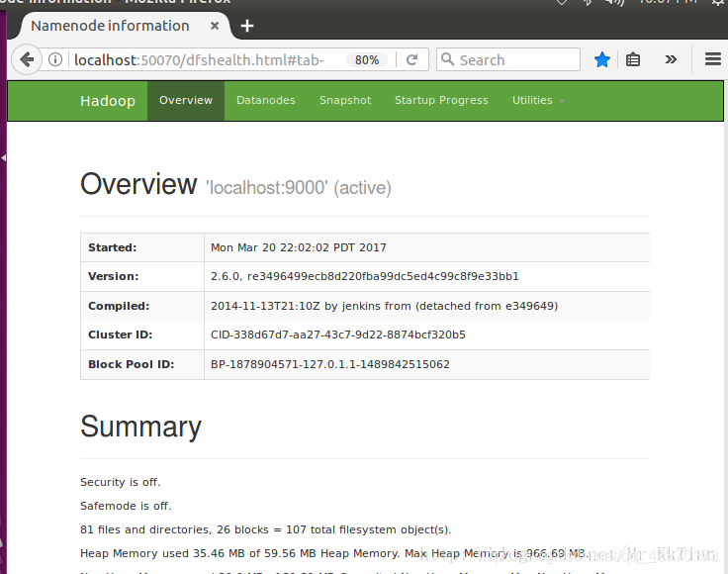
Task: Click the Hadoop brand link
Action: 108,101
